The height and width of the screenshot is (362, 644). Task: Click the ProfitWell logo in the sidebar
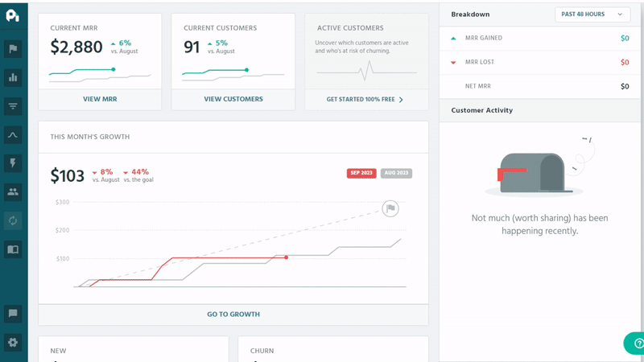13,16
